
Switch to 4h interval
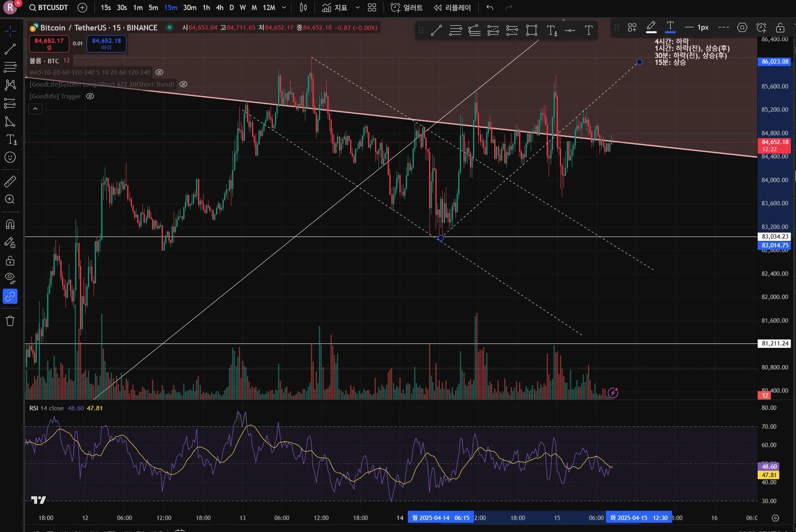pos(220,7)
